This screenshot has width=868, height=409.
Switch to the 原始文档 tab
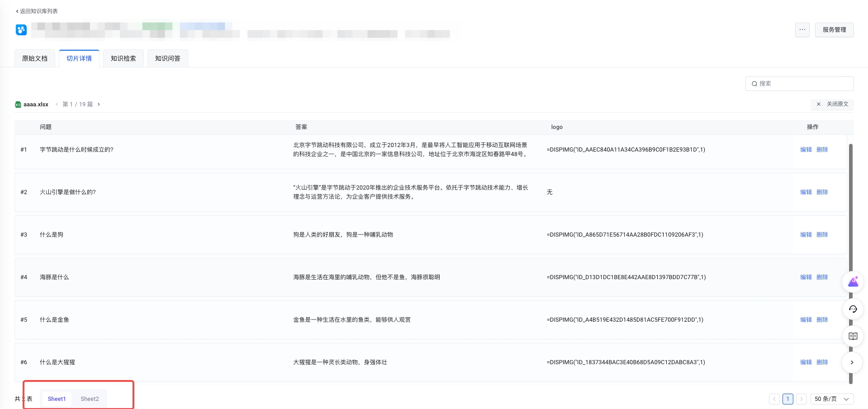click(x=35, y=58)
